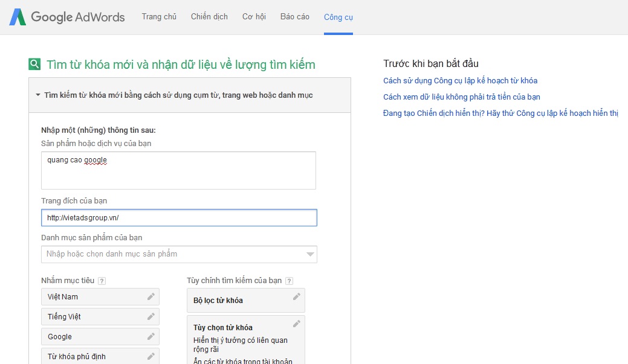Select the Công cụ tab

(338, 17)
